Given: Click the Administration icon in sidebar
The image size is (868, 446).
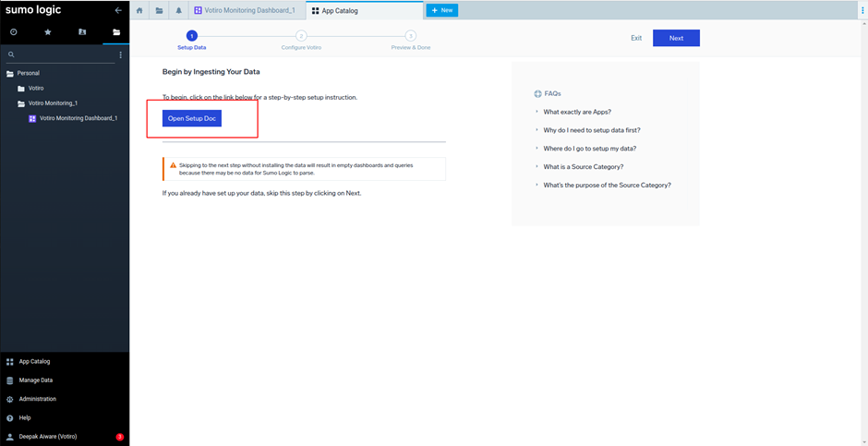Looking at the screenshot, I should (9, 399).
